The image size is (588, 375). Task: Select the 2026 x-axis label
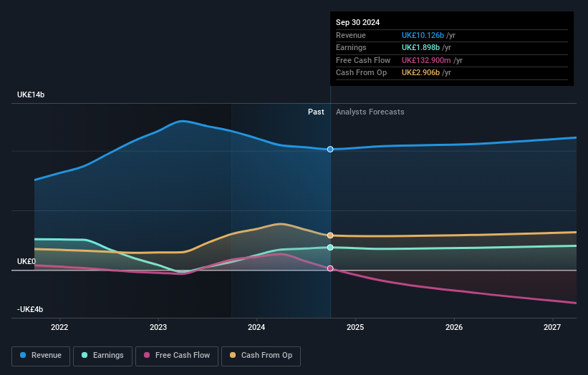click(454, 328)
